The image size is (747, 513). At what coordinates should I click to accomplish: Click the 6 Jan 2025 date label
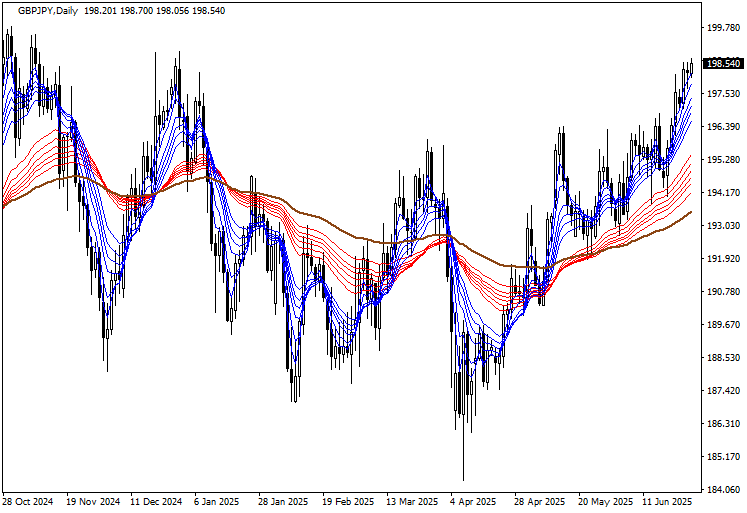(217, 502)
